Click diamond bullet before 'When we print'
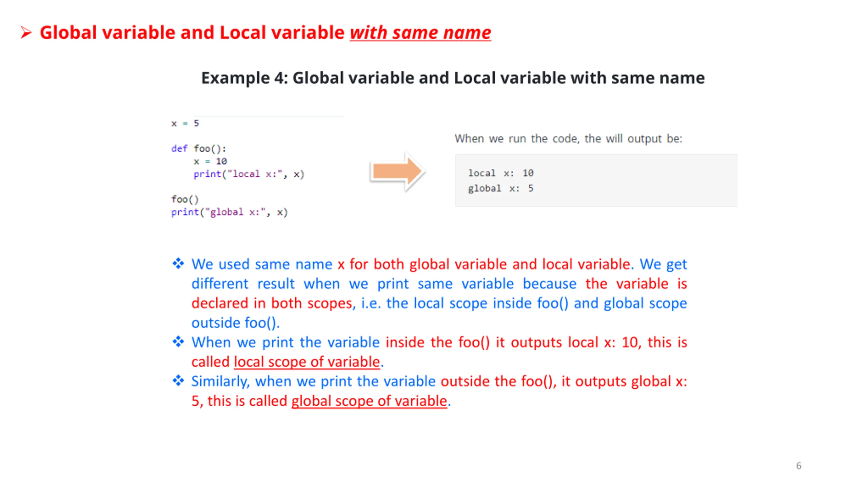 click(178, 342)
